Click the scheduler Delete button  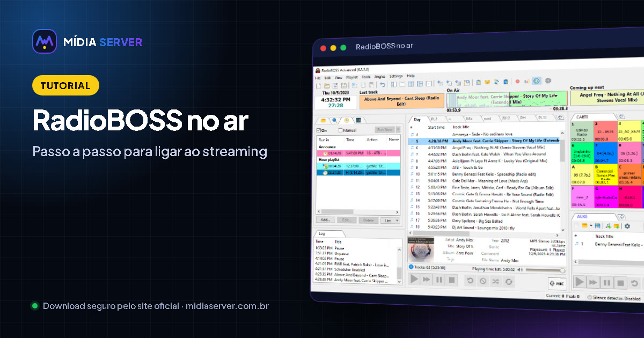(368, 220)
